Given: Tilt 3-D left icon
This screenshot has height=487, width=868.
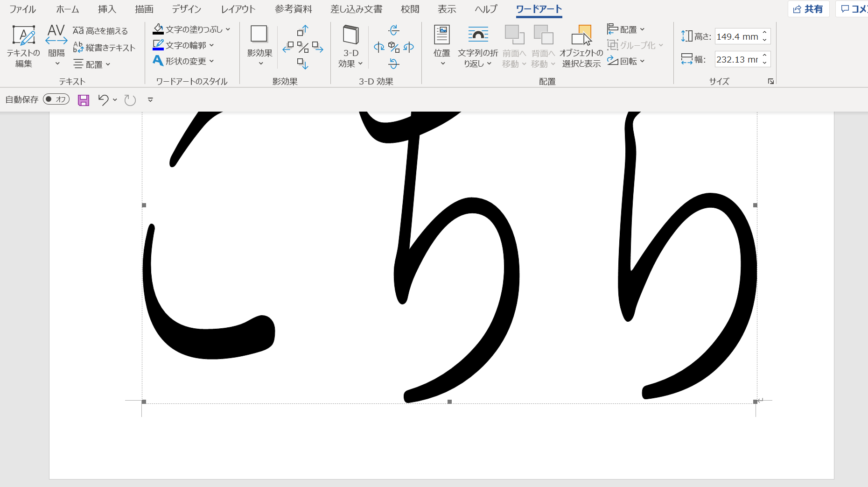Looking at the screenshot, I should 379,47.
